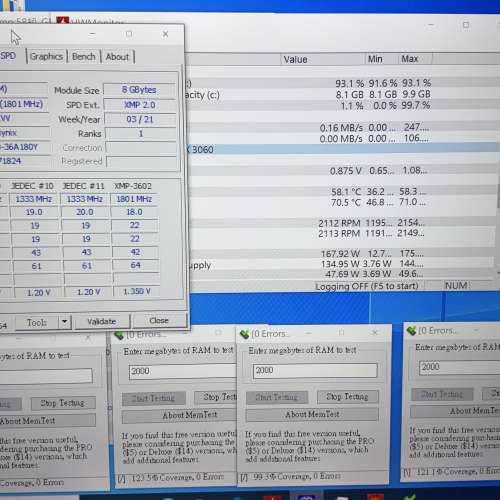Click the Min column header in HWMonitor

[x=375, y=59]
